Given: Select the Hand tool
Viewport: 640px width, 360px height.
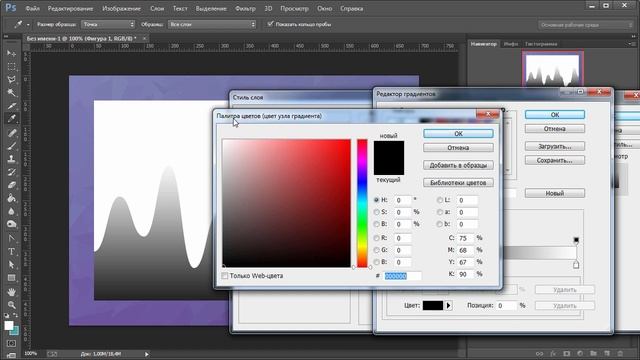Looking at the screenshot, I should (11, 292).
